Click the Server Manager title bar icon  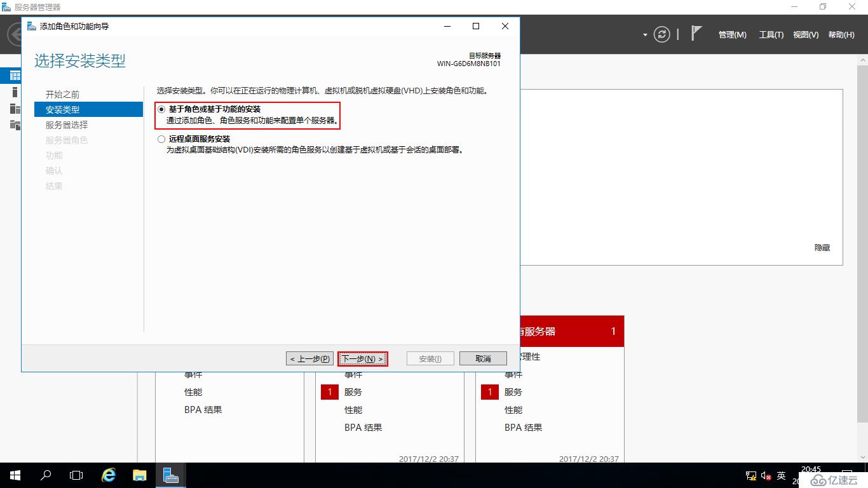(7, 7)
